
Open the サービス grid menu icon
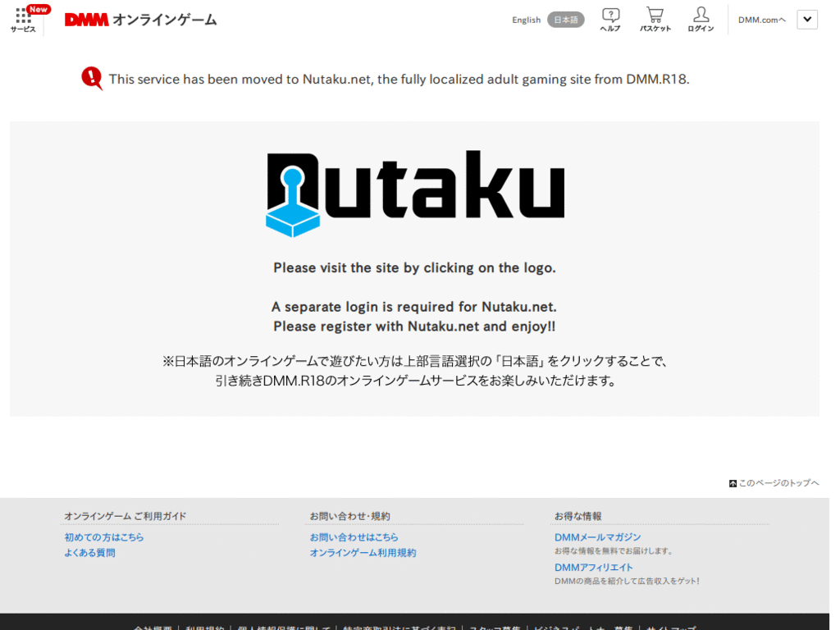click(x=23, y=21)
